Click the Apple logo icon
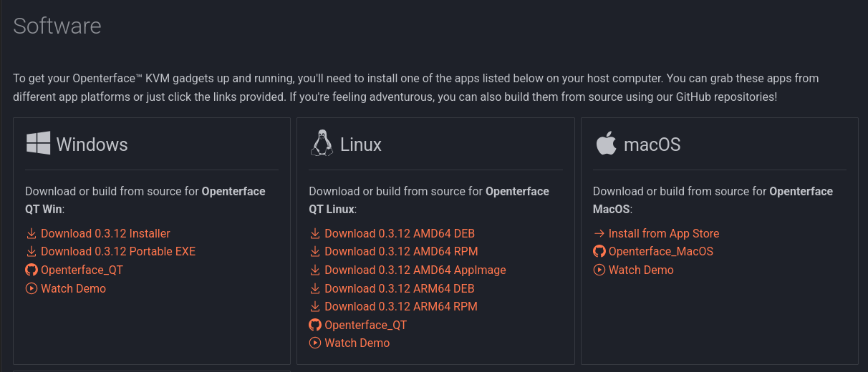The image size is (868, 372). (x=606, y=143)
